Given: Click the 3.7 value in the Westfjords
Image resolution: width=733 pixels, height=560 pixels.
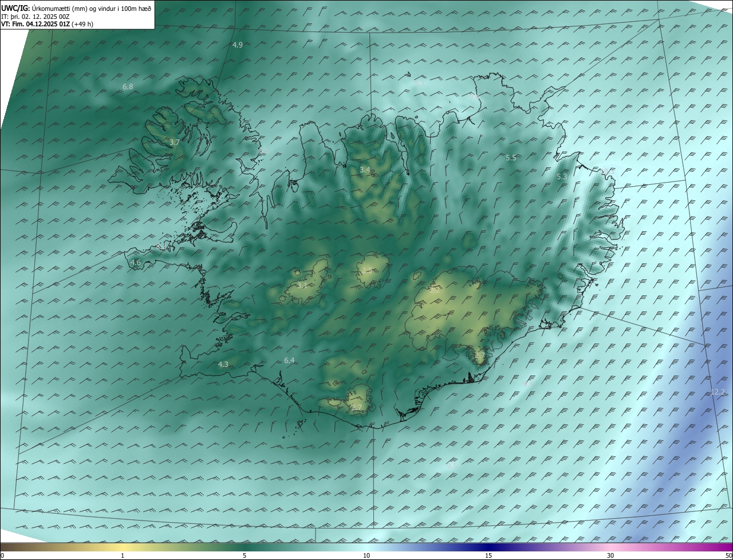Looking at the screenshot, I should [175, 142].
